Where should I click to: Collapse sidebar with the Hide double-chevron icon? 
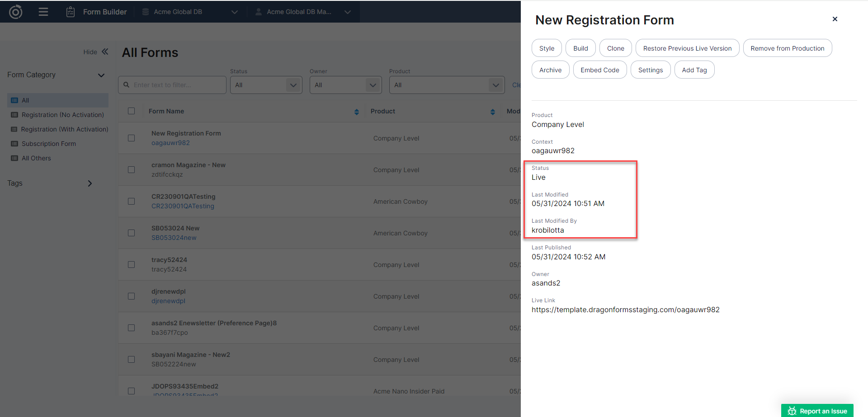pyautogui.click(x=105, y=52)
